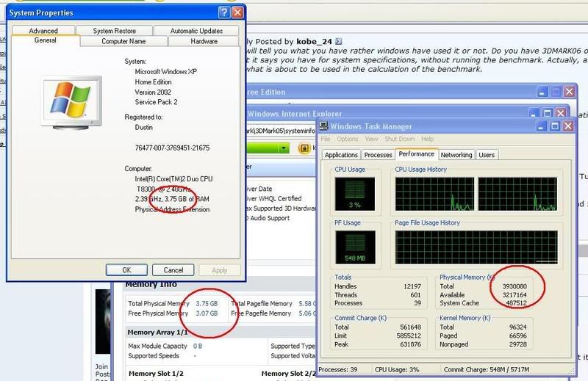Open the Advanced tab in System Properties

pyautogui.click(x=43, y=31)
